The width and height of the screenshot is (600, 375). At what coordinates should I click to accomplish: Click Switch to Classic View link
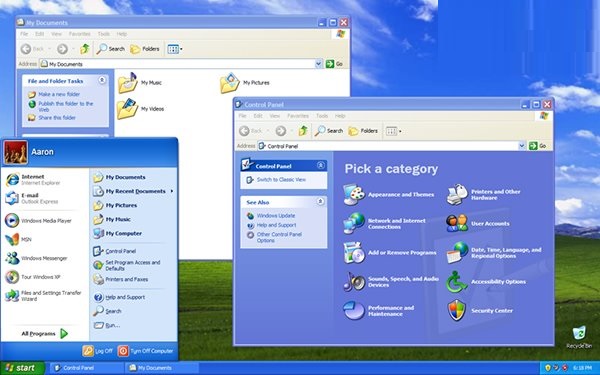click(x=281, y=179)
